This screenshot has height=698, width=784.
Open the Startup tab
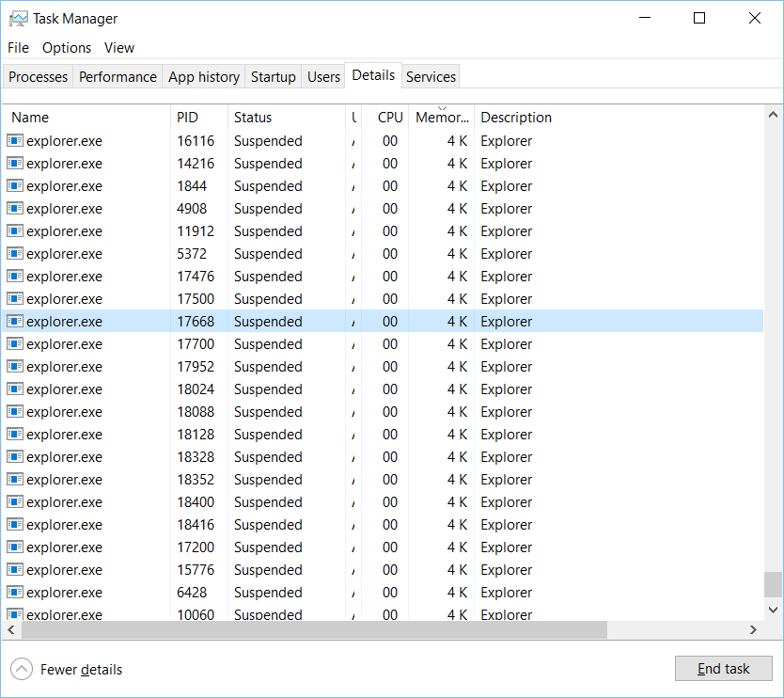pos(274,77)
